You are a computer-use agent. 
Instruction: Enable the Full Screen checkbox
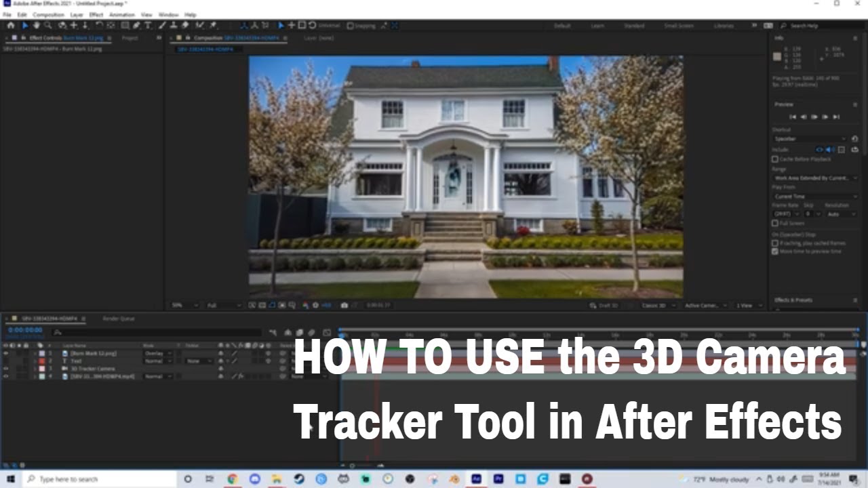click(x=775, y=223)
